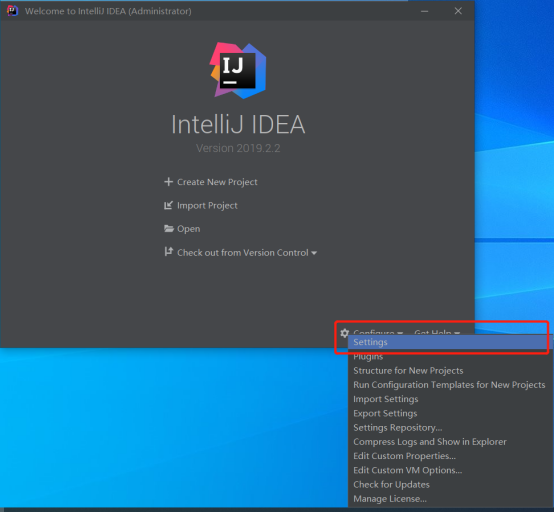This screenshot has width=554, height=513.
Task: Click the Open project link
Action: (188, 229)
